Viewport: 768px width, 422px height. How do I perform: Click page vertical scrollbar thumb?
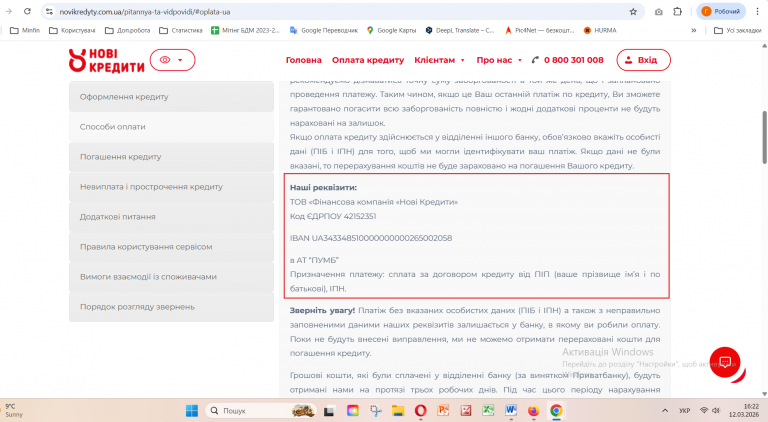tap(764, 138)
